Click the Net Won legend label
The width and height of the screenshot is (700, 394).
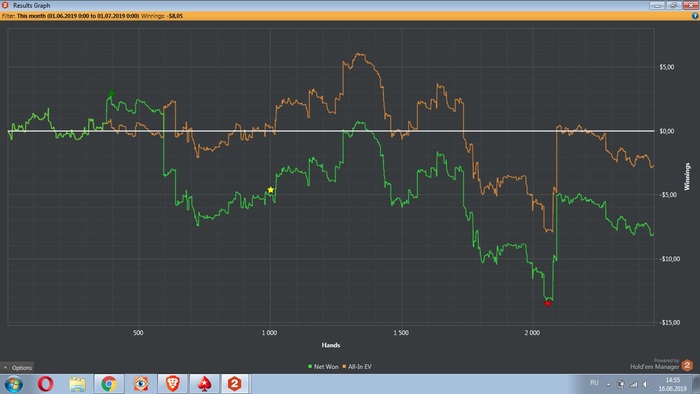point(326,367)
